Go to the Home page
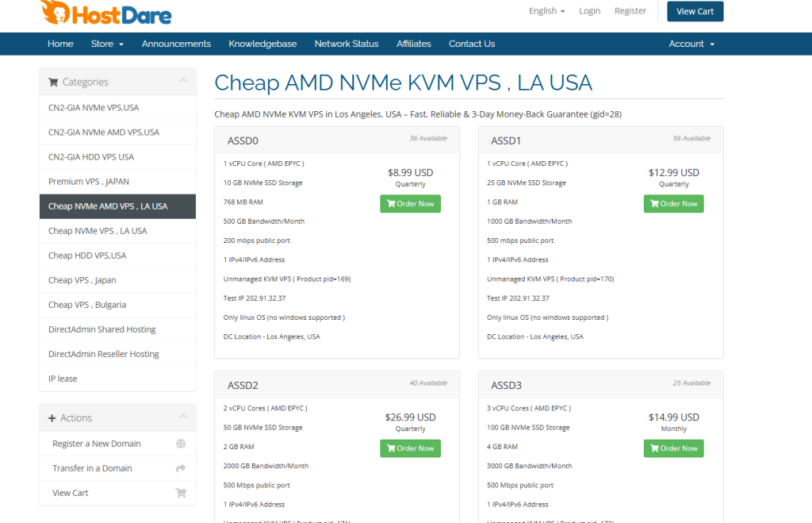 (60, 44)
